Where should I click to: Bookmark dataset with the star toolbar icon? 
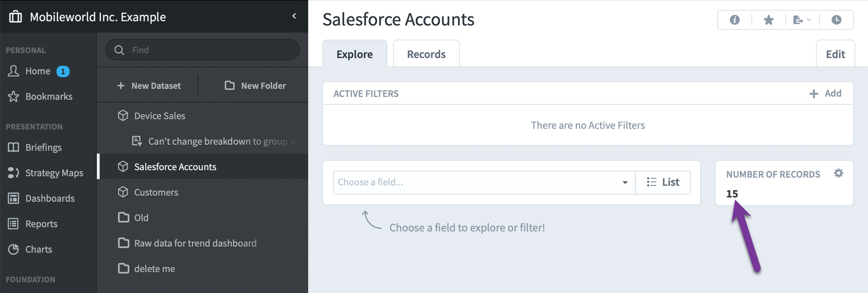pos(769,20)
